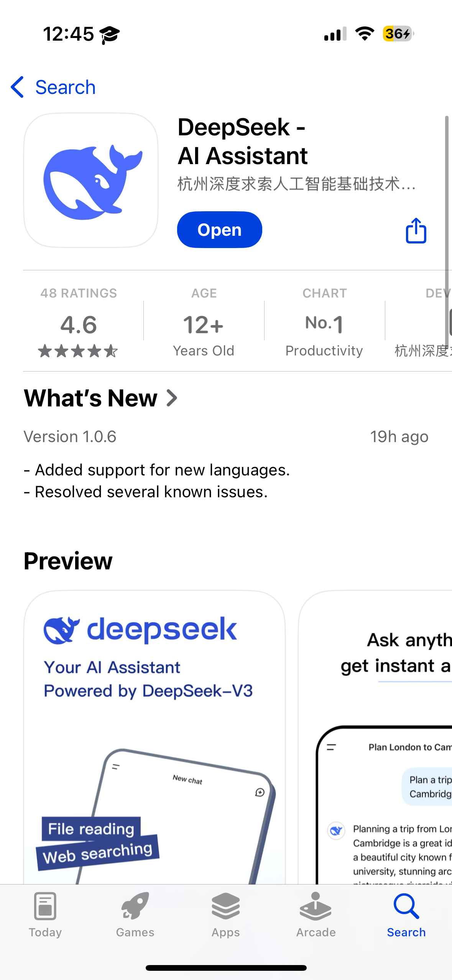Tap the DeepSeek whale app icon
Screen dimensions: 452x980
click(x=91, y=180)
